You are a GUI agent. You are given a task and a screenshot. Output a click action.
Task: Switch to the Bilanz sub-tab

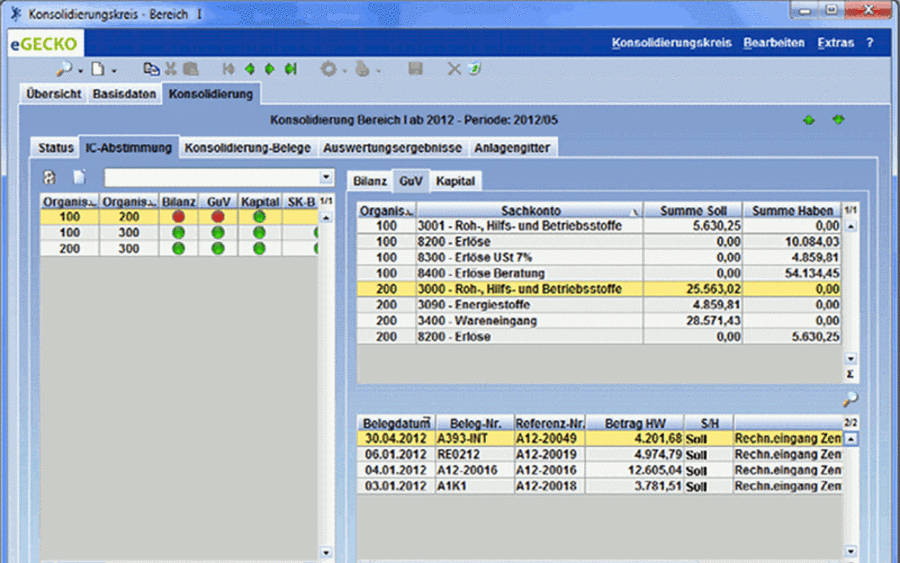[370, 181]
